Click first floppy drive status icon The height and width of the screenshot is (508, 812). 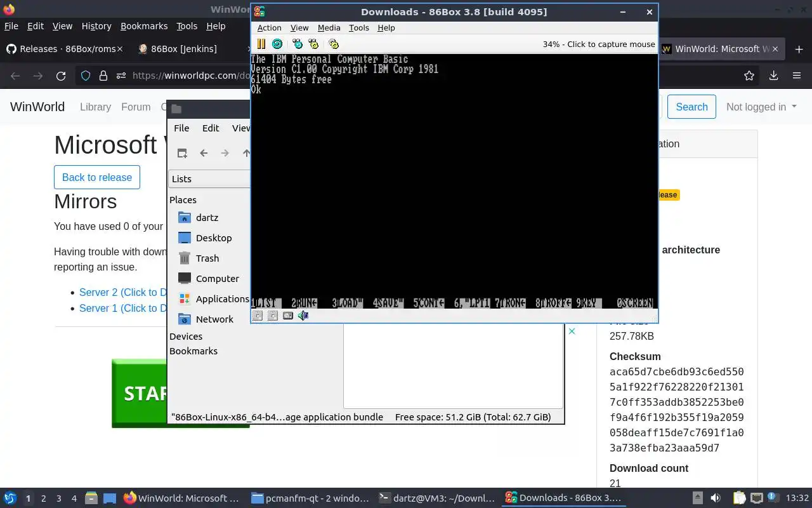[x=258, y=316]
